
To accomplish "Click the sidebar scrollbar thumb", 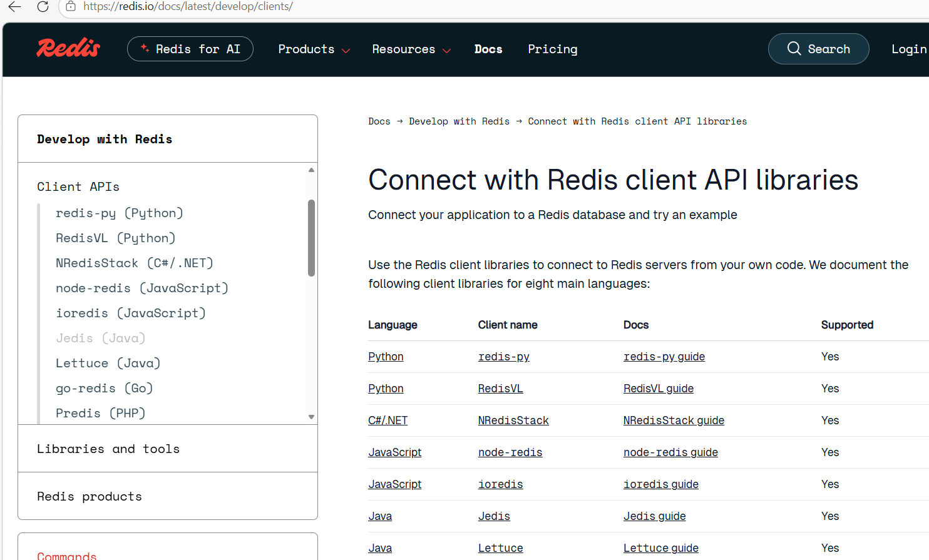I will (x=311, y=238).
